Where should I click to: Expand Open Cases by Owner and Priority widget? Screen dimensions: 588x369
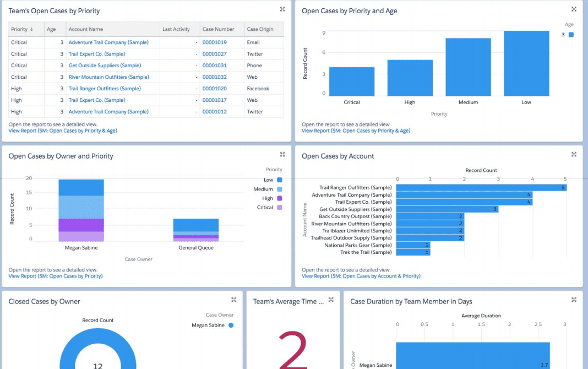tap(282, 155)
